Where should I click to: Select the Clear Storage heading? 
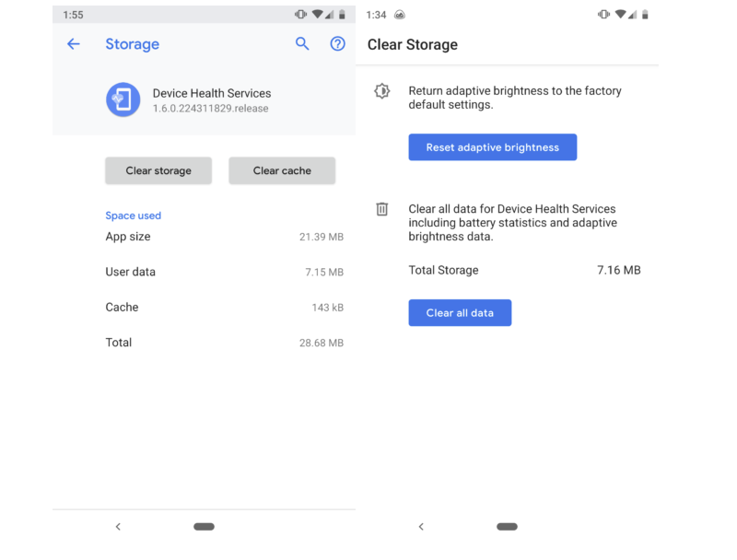tap(412, 44)
